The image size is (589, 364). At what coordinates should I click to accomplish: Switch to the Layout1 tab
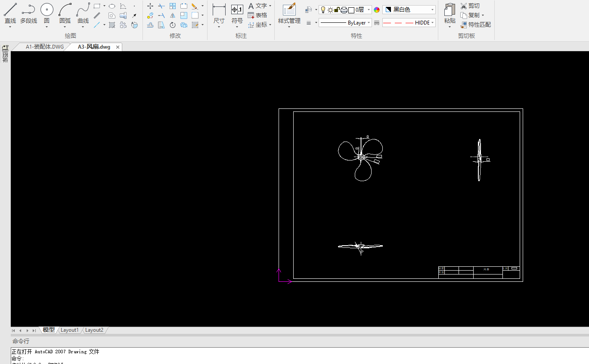pyautogui.click(x=69, y=330)
